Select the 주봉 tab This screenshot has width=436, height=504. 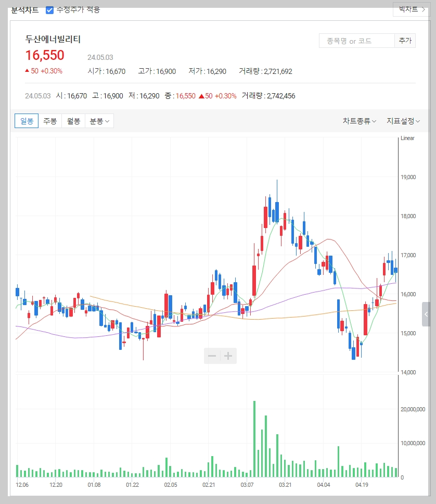tap(50, 121)
